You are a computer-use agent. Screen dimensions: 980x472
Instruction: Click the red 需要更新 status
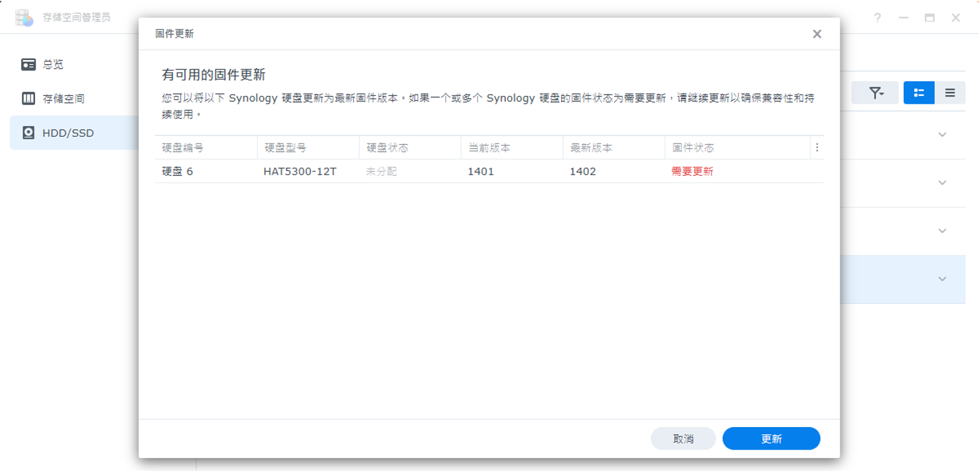tap(692, 171)
